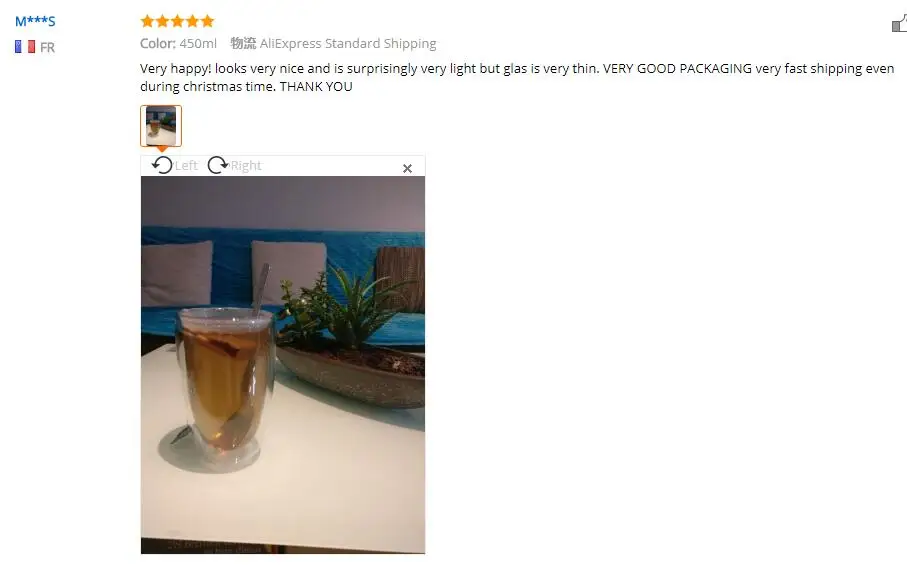Click the "Right" rotate label
Image resolution: width=907 pixels, height=565 pixels.
[x=246, y=166]
